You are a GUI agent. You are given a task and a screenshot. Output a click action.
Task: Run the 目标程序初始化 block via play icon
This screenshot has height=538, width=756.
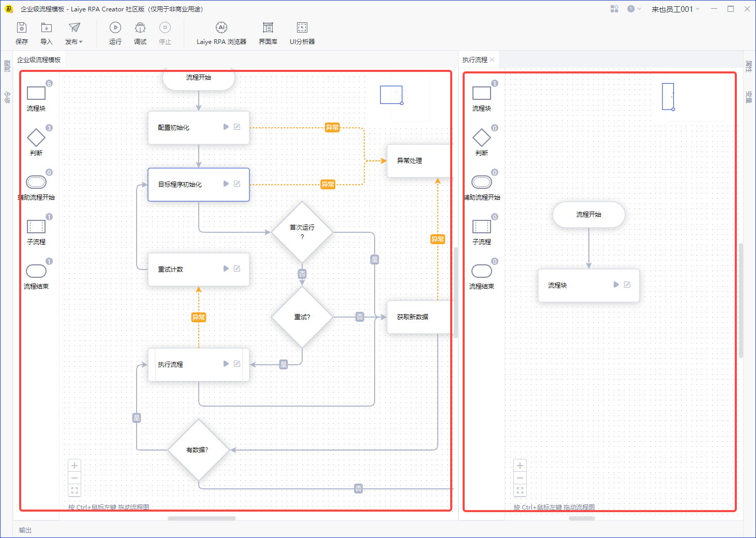click(226, 184)
